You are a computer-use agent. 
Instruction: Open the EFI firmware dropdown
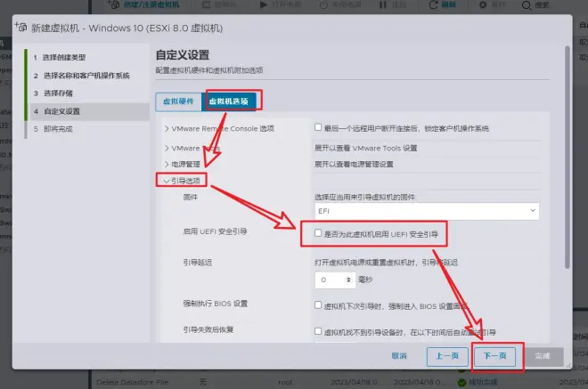click(x=427, y=211)
